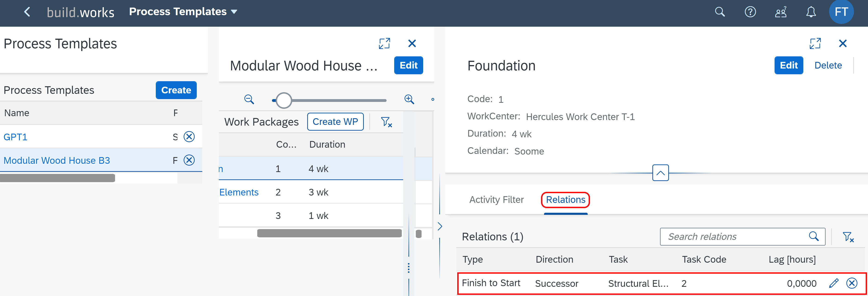868x296 pixels.
Task: Close the Modular Wood House panel
Action: (412, 43)
